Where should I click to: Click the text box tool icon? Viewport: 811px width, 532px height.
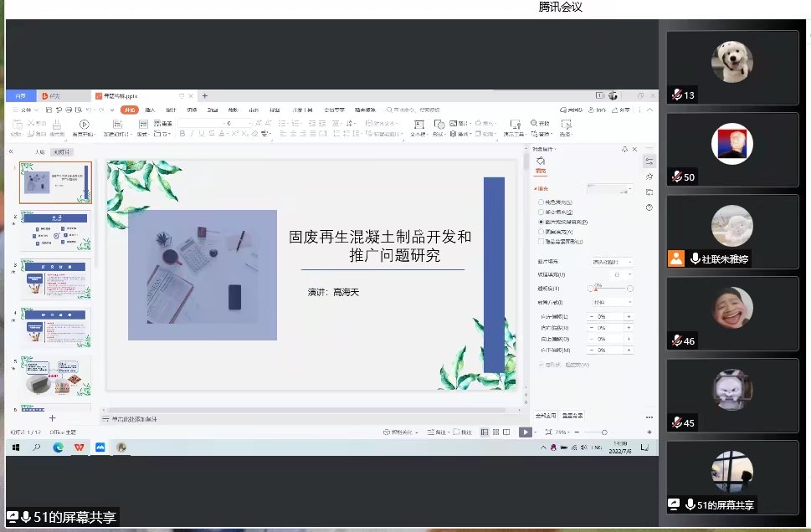coord(418,125)
